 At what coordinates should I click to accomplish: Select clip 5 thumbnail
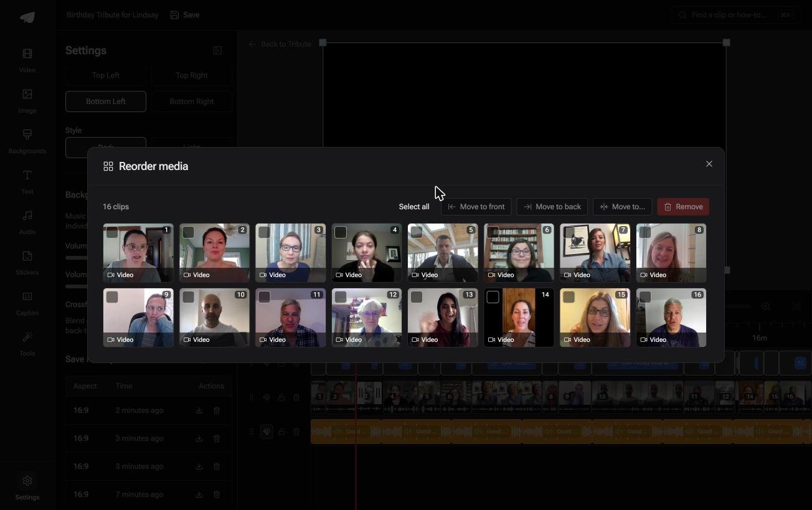pos(443,253)
